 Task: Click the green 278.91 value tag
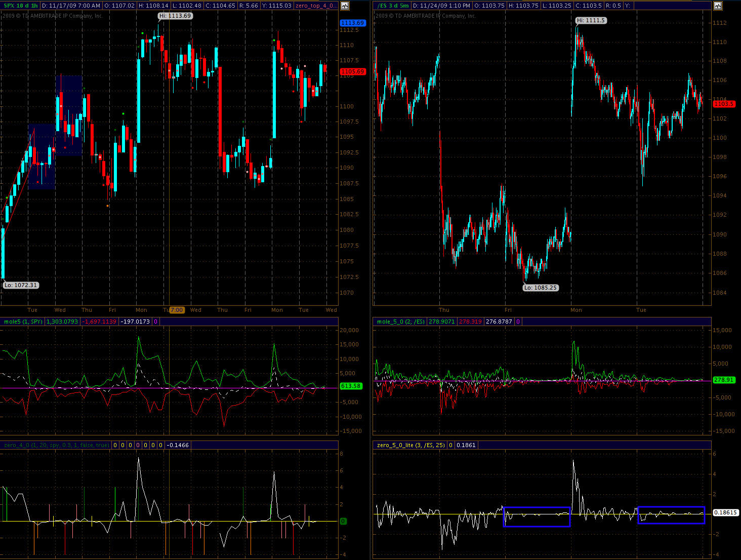(x=723, y=380)
